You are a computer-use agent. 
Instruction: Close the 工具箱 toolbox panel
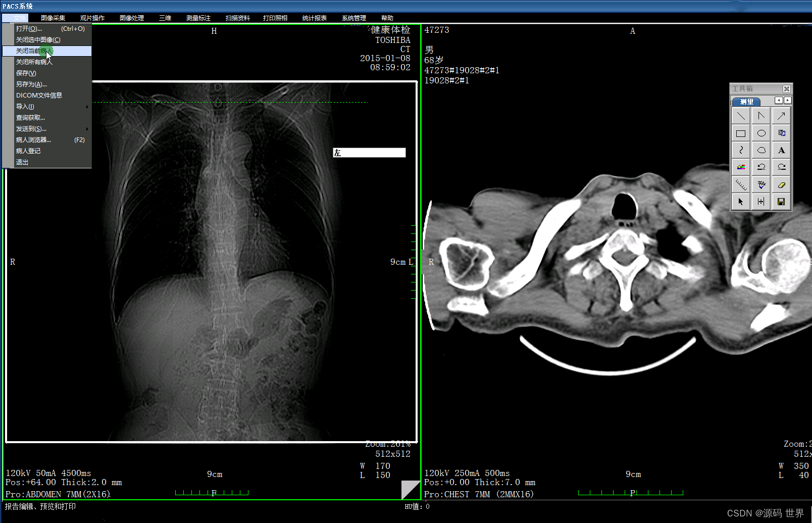786,89
